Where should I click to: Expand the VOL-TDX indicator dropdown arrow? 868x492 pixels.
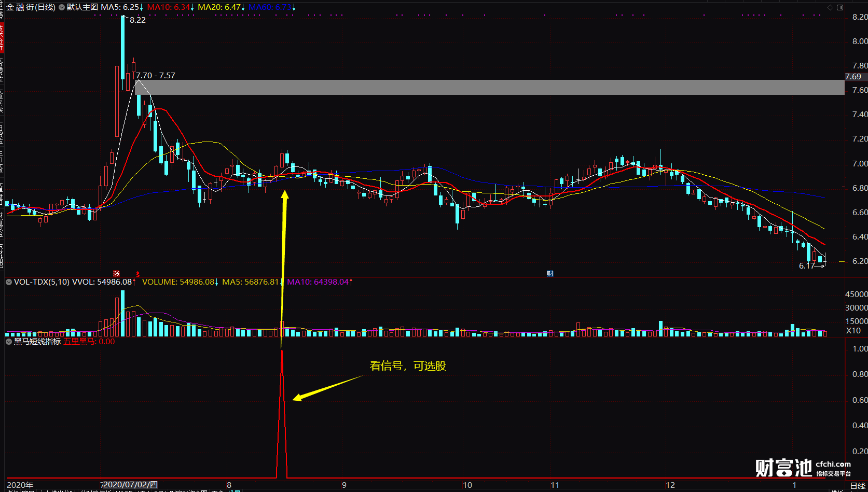pos(9,282)
